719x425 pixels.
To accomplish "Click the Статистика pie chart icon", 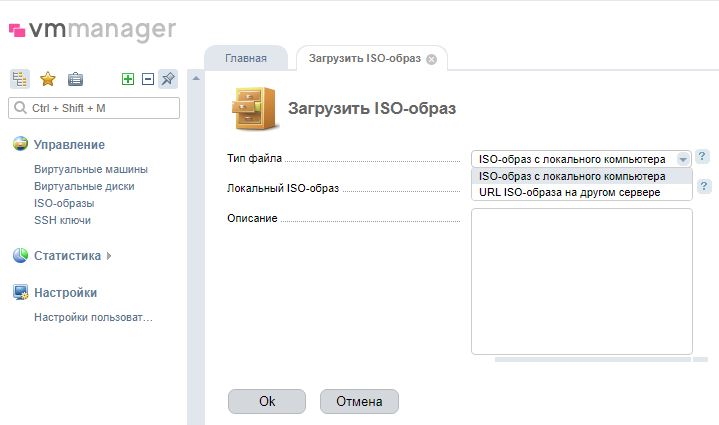I will pos(20,255).
